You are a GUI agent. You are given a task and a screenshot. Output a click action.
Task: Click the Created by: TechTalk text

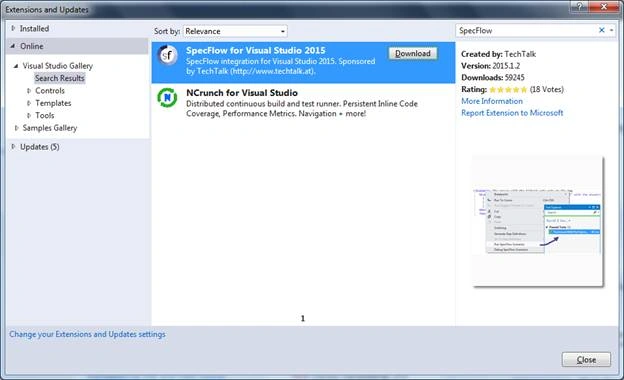point(499,54)
